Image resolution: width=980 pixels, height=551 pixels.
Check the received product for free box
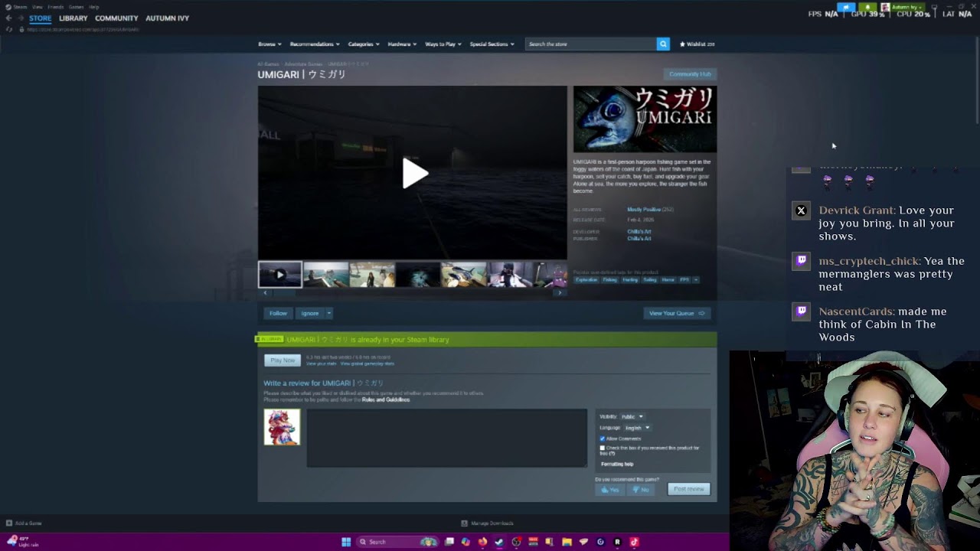pyautogui.click(x=603, y=448)
